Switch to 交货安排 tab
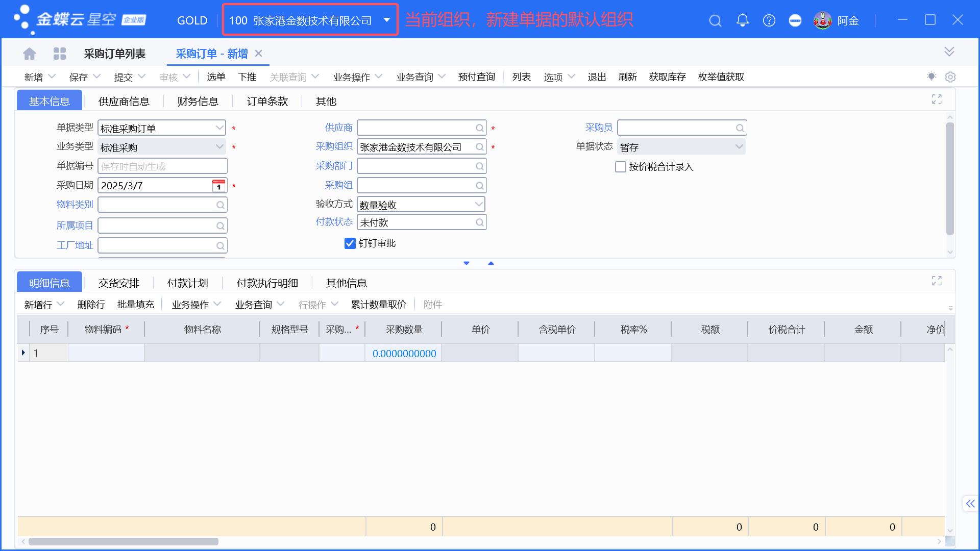The height and width of the screenshot is (551, 980). (x=119, y=283)
